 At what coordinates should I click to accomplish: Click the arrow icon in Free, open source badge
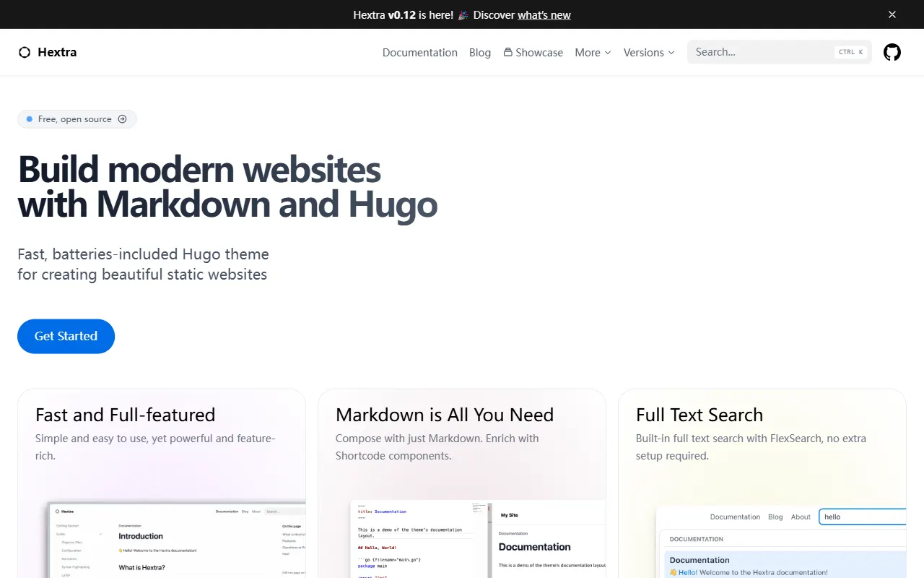click(122, 119)
